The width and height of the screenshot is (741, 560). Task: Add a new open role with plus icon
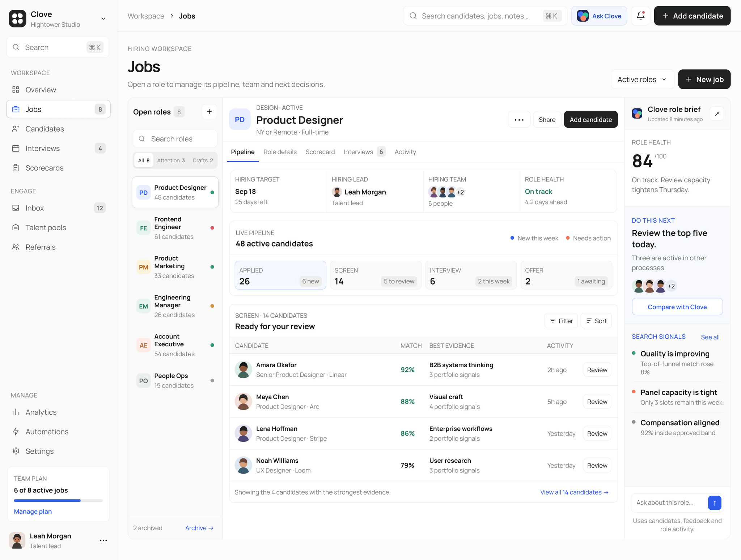(209, 112)
